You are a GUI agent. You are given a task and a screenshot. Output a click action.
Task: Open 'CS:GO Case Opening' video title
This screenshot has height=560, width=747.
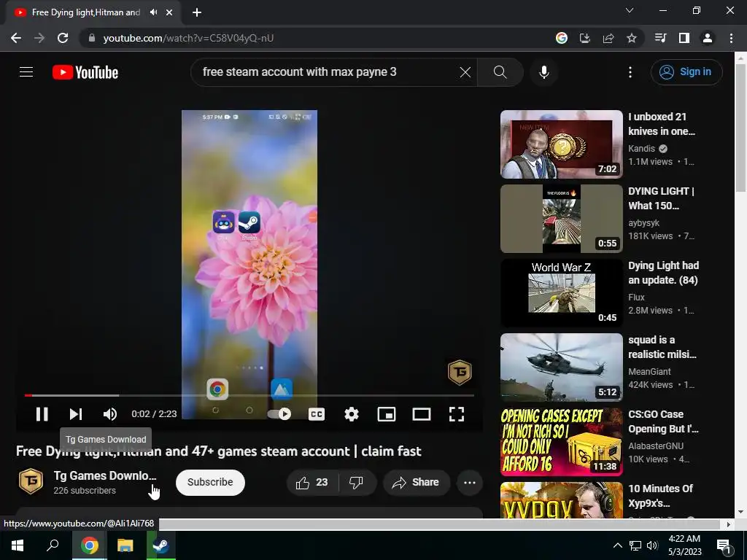[x=663, y=421]
